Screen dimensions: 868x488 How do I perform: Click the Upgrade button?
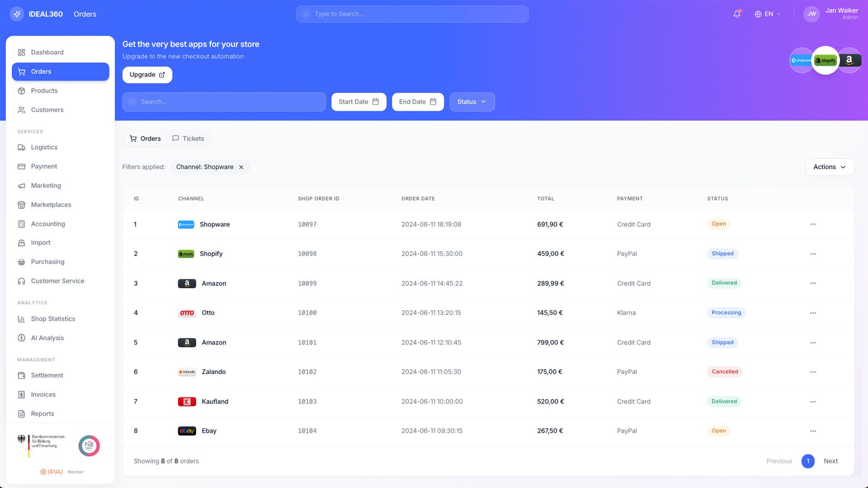click(147, 75)
